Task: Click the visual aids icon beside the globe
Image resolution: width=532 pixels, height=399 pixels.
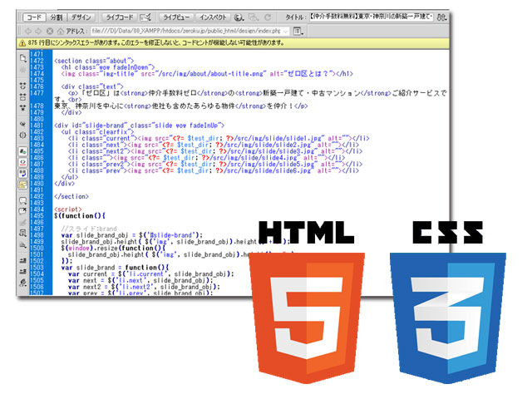Action: (254, 17)
